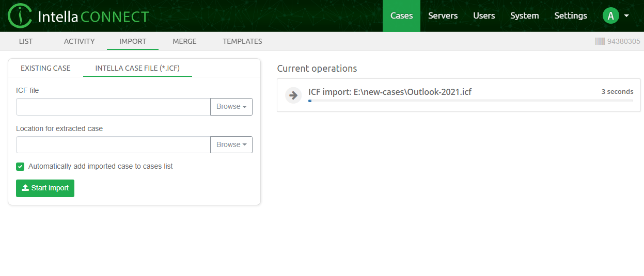Open the Activity subtab
Image resolution: width=644 pixels, height=276 pixels.
(79, 41)
